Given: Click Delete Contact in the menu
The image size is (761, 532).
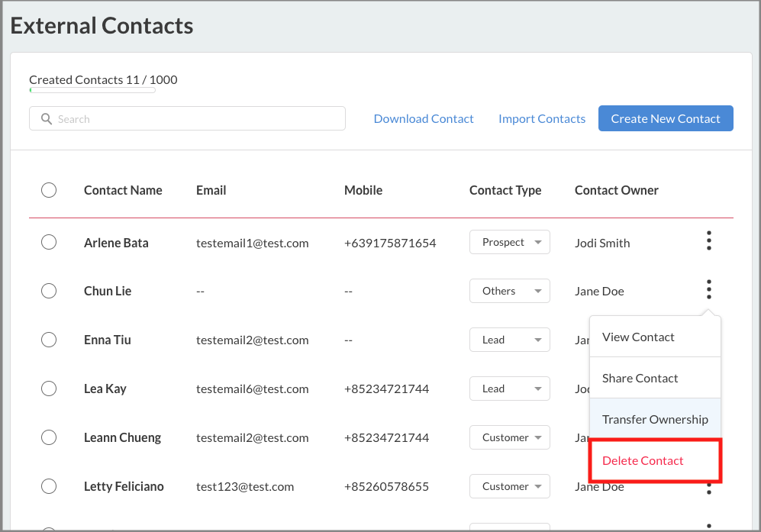Looking at the screenshot, I should [655, 460].
